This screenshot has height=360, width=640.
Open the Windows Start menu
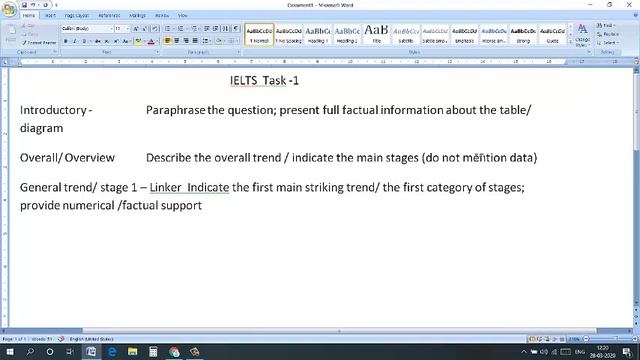[x=10, y=351]
